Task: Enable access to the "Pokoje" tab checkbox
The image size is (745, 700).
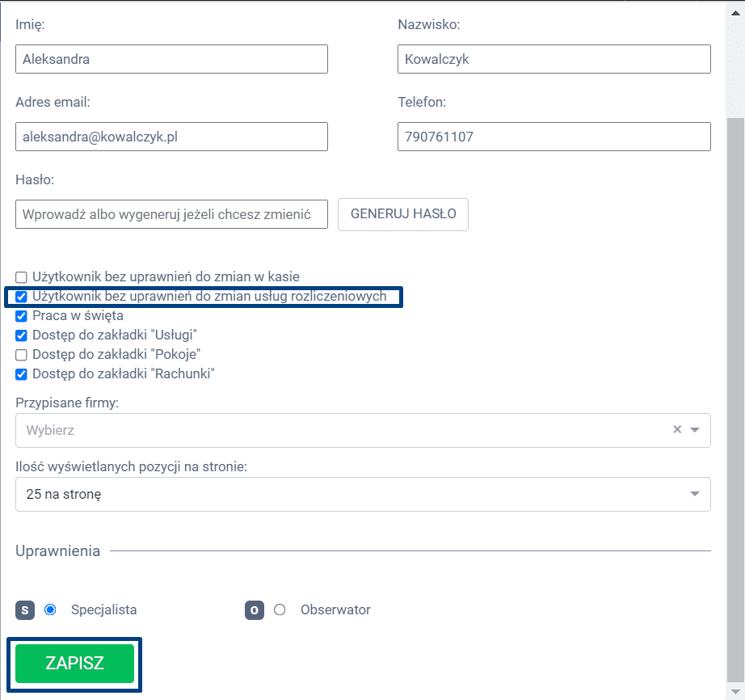Action: tap(22, 355)
